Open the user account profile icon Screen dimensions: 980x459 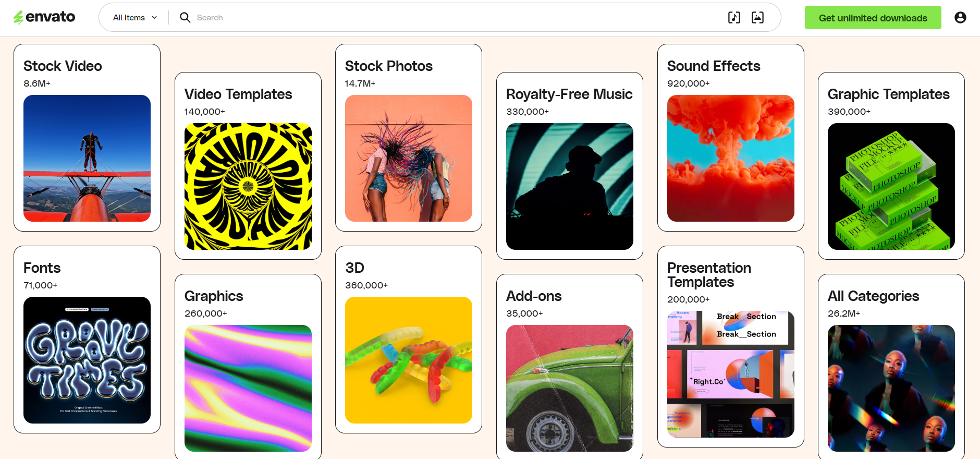coord(960,18)
